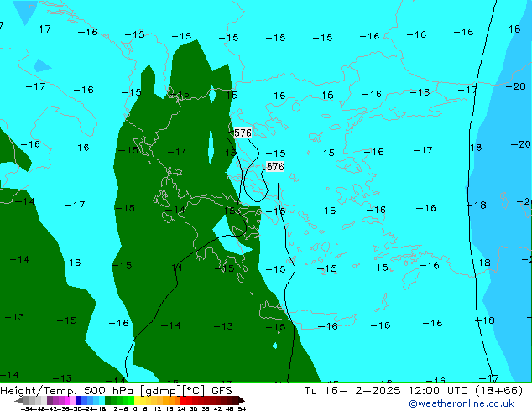Viewport: 532px width, 411px height.
Task: Click the lower '576' height contour label
Action: click(x=275, y=167)
